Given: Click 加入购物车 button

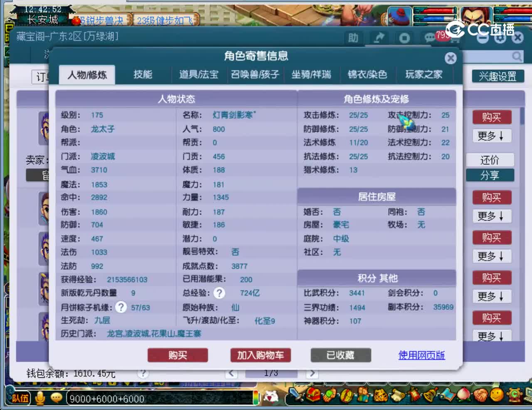Looking at the screenshot, I should tap(261, 355).
